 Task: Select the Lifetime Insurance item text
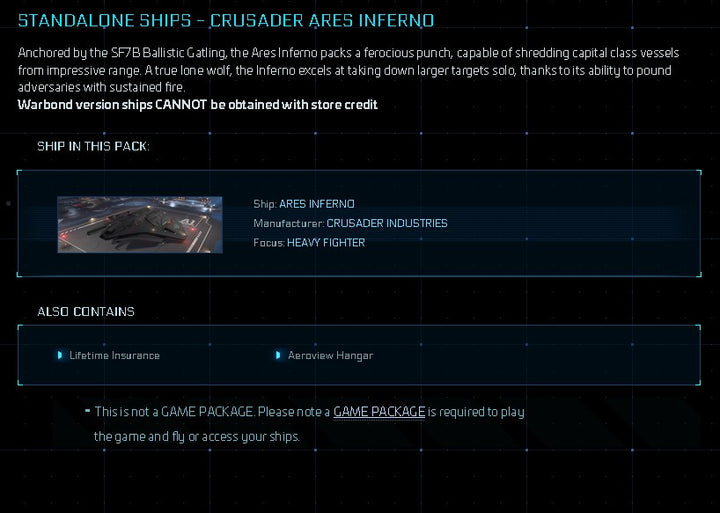tap(114, 355)
